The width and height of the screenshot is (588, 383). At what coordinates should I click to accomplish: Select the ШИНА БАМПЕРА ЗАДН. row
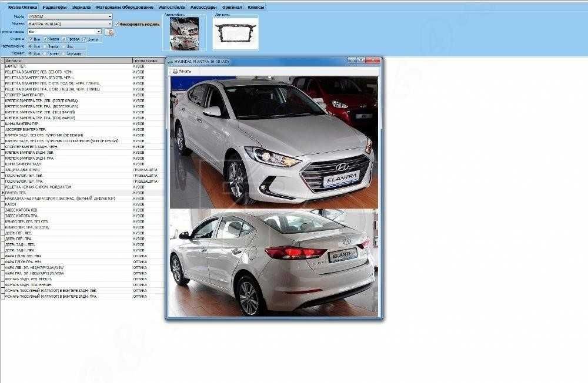coord(84,164)
